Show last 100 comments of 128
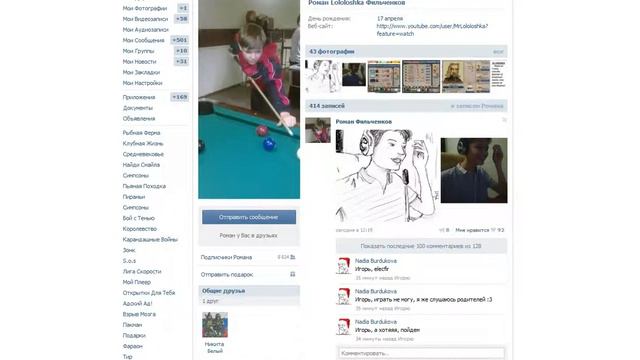 [421, 246]
